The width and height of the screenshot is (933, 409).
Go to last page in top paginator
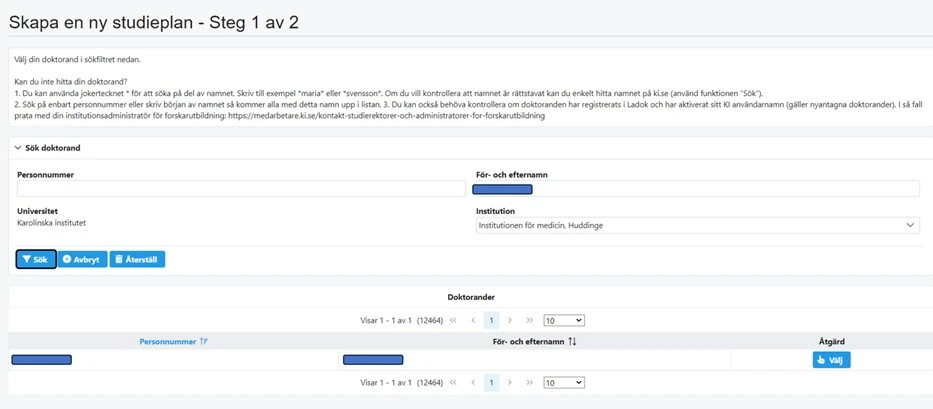(x=529, y=320)
